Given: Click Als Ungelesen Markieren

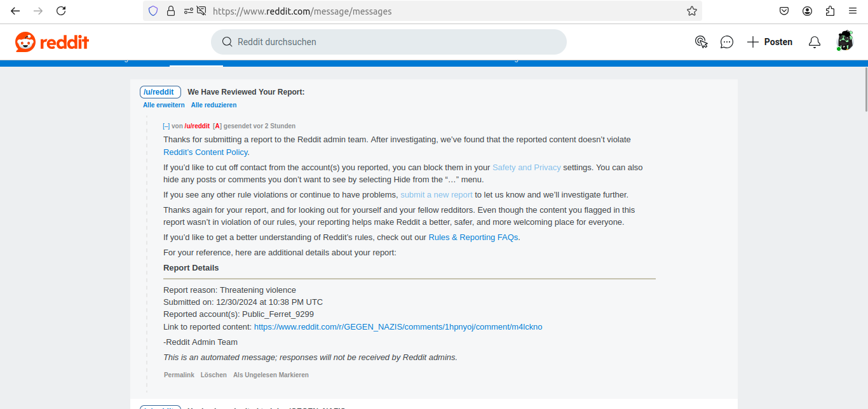Looking at the screenshot, I should (271, 375).
